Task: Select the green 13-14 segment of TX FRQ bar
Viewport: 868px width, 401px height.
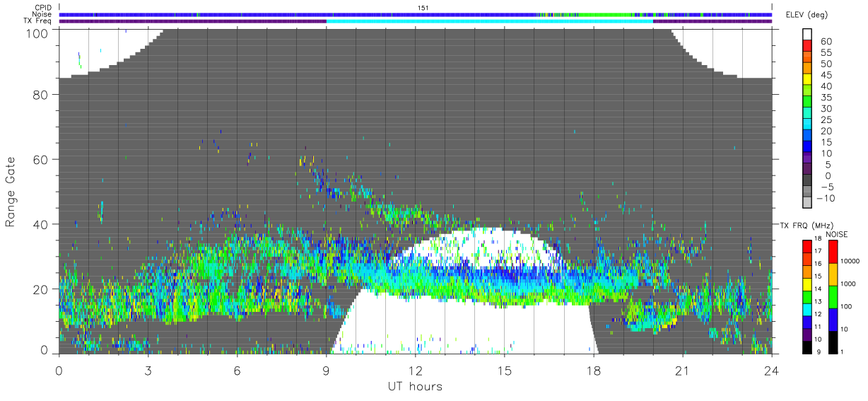Action: [807, 296]
